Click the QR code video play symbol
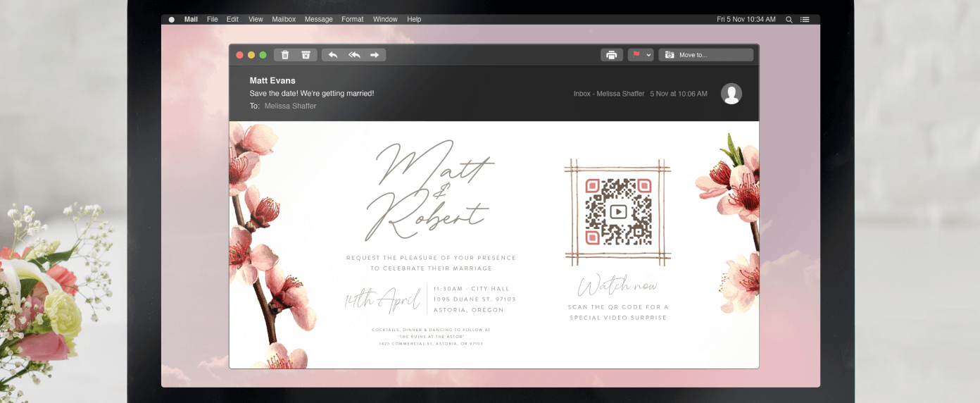This screenshot has width=980, height=403. point(617,211)
